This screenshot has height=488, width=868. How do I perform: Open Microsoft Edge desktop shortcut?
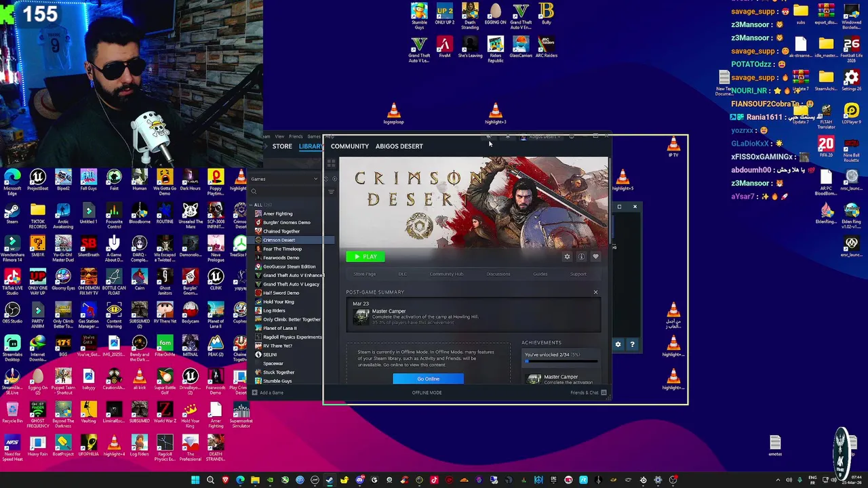point(12,182)
